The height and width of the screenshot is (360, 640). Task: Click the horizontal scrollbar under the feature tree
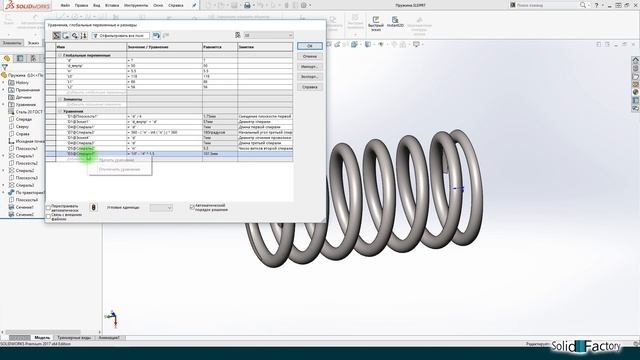click(x=43, y=332)
